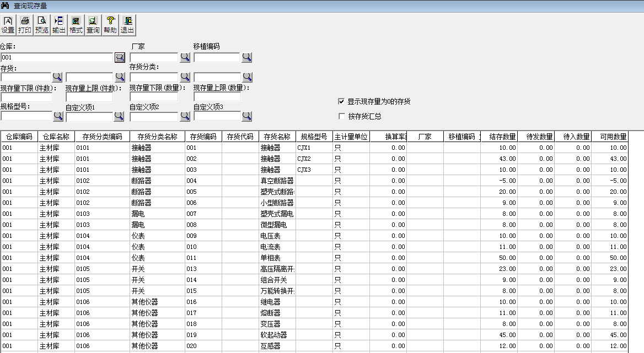Disable 显示现存量为0的存货 option
The width and height of the screenshot is (644, 353).
point(341,101)
